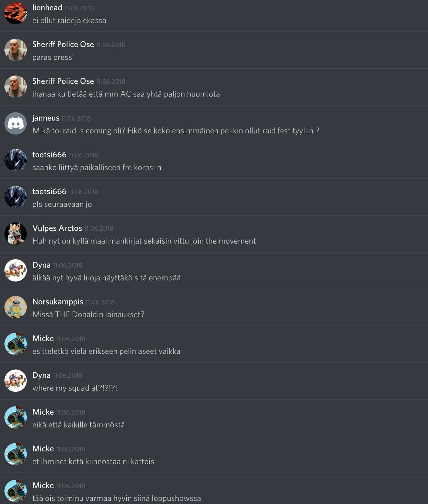Image resolution: width=428 pixels, height=504 pixels.
Task: Select message 'Missä THE Donaldin lainaukset?'
Action: pos(88,314)
